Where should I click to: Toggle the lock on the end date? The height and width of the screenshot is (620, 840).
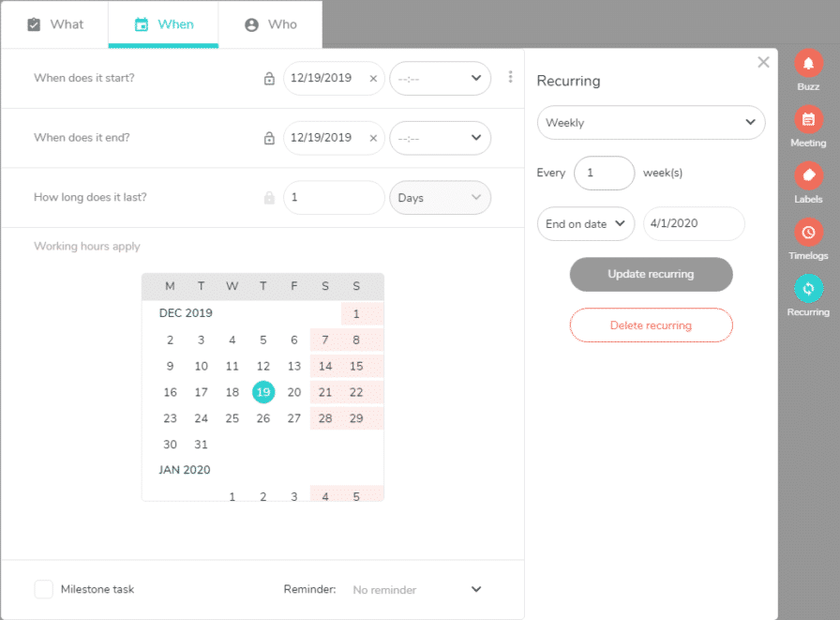click(268, 138)
